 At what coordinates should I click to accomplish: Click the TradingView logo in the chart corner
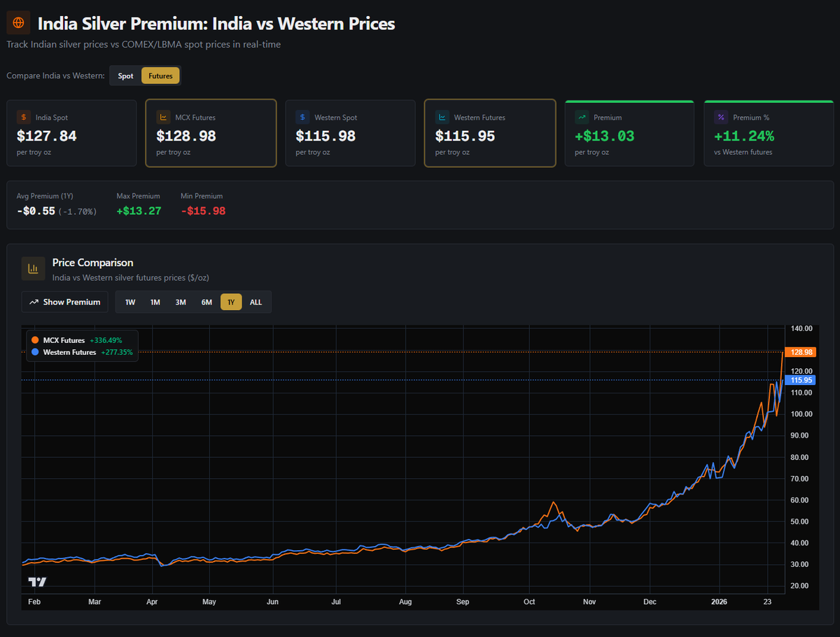pos(37,582)
